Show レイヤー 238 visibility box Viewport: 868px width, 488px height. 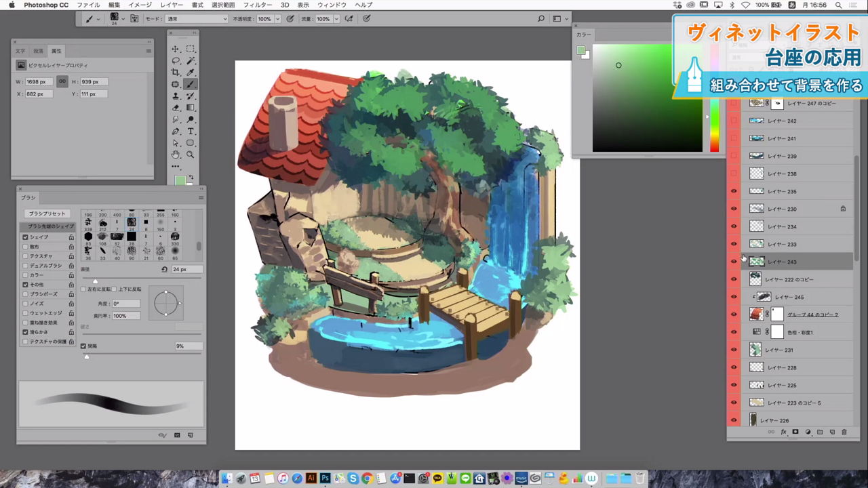(x=734, y=174)
